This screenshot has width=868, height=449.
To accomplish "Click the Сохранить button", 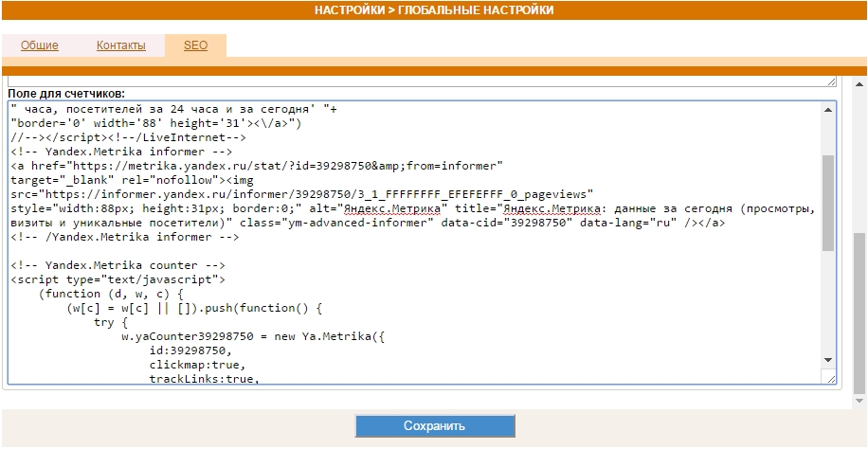I will [x=435, y=425].
